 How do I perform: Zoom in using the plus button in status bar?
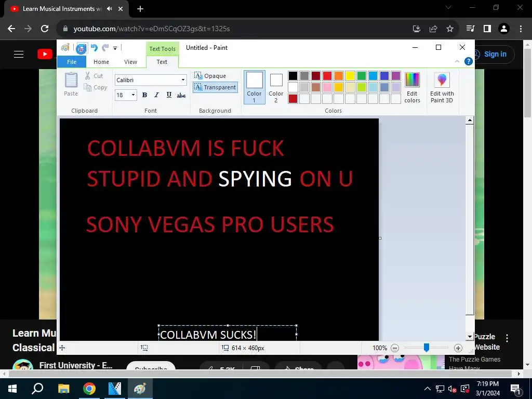click(458, 348)
